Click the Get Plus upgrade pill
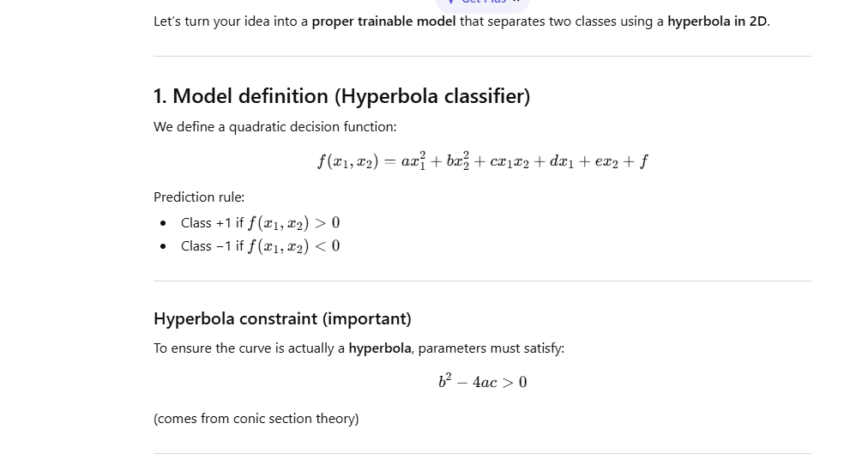Screen dimensions: 868x472 (x=480, y=3)
